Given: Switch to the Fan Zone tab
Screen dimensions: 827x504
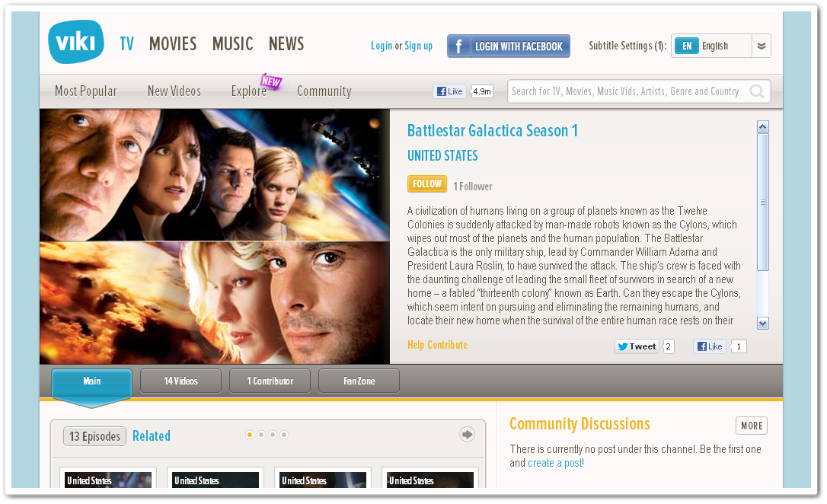Looking at the screenshot, I should (359, 381).
